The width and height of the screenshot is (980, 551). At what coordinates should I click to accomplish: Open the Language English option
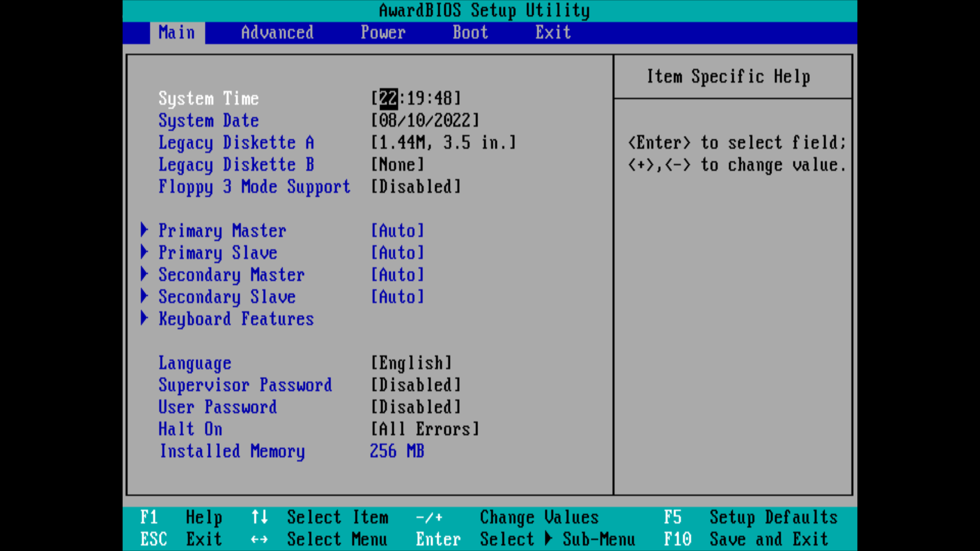412,363
